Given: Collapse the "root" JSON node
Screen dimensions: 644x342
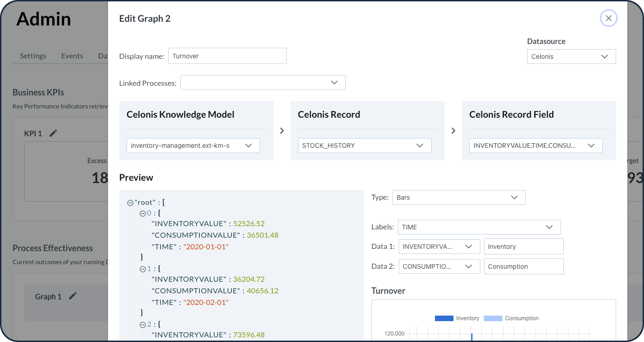Looking at the screenshot, I should pos(130,203).
